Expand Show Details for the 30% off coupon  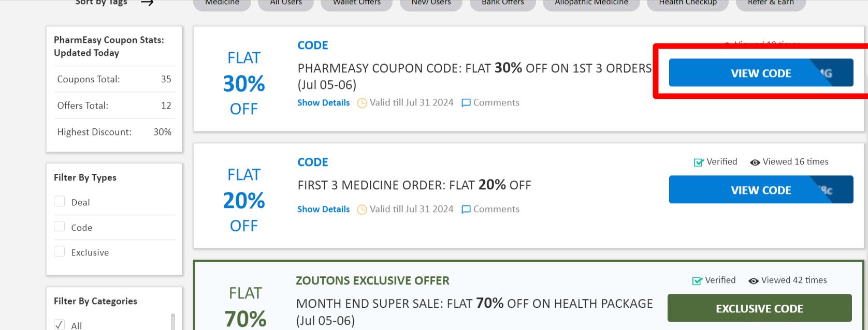click(323, 103)
